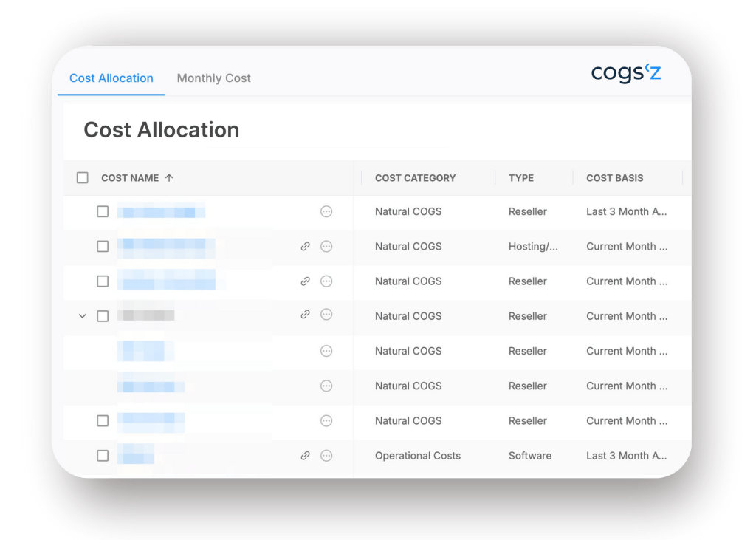Screen dimensions: 756x540
Task: Switch to the Monthly Cost tab
Action: (x=213, y=78)
